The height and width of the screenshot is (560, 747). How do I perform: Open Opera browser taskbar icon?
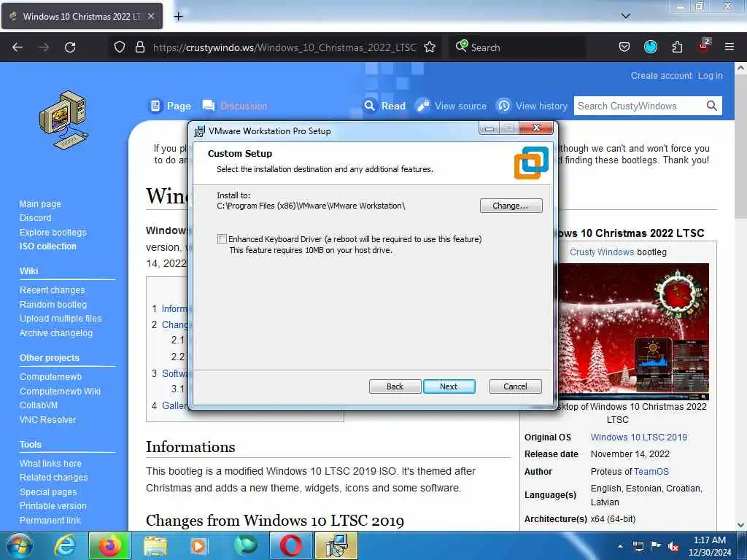coord(290,545)
